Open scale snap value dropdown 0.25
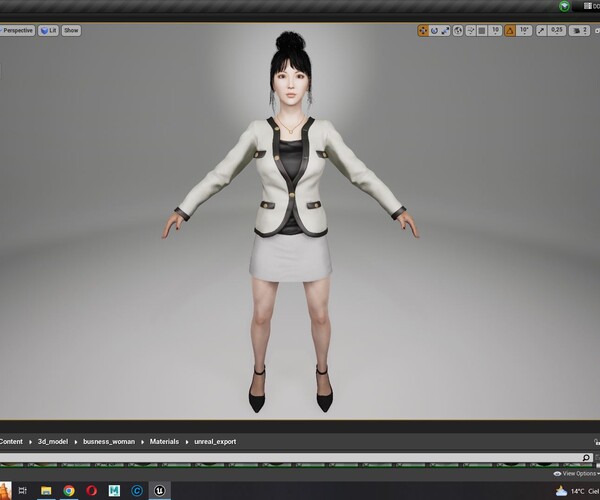This screenshot has height=500, width=600. [x=557, y=31]
